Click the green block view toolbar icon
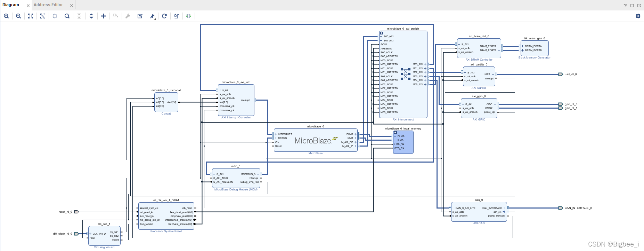The width and height of the screenshot is (644, 251). 189,16
